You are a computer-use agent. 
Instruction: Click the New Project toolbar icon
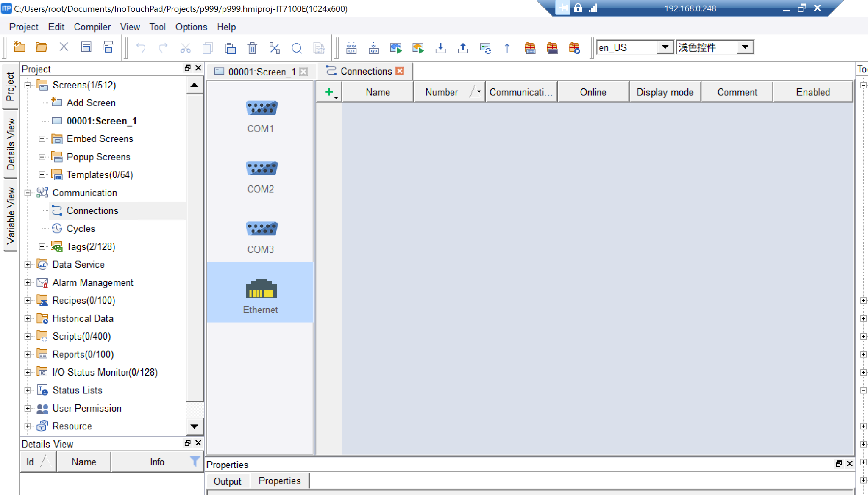coord(19,47)
